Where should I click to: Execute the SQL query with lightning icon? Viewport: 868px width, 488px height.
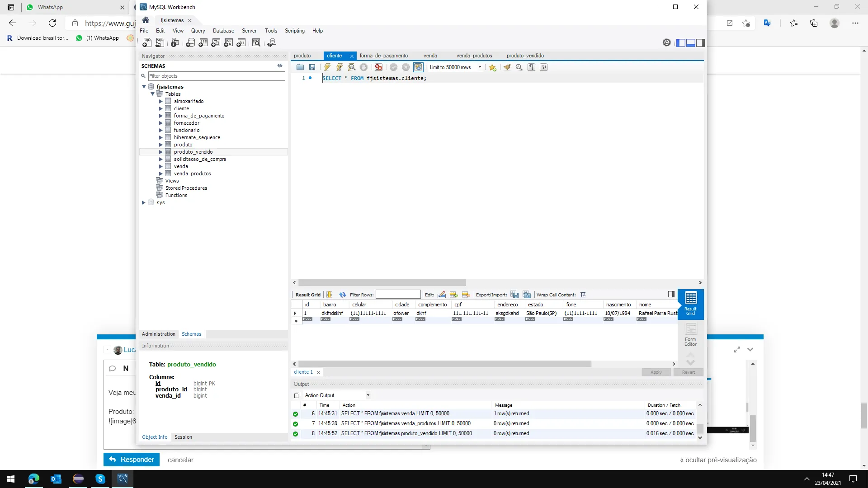pos(327,67)
